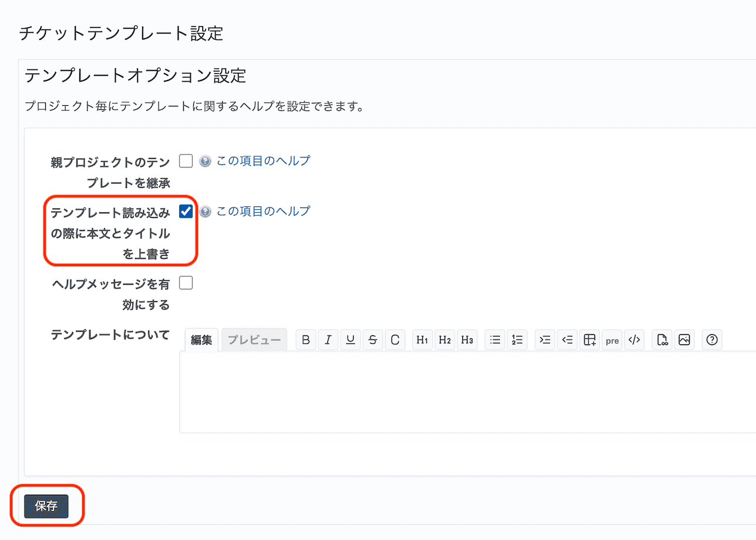Enable 親プロジェクトのテンプレートを継承 checkbox
The height and width of the screenshot is (540, 756).
point(186,161)
